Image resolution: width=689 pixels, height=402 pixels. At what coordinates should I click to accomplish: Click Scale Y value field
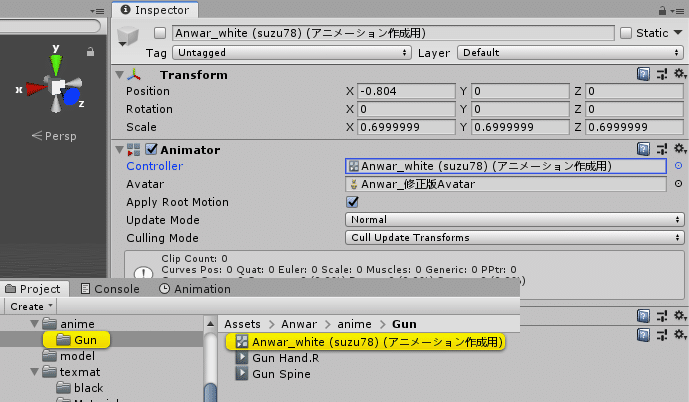click(x=520, y=127)
